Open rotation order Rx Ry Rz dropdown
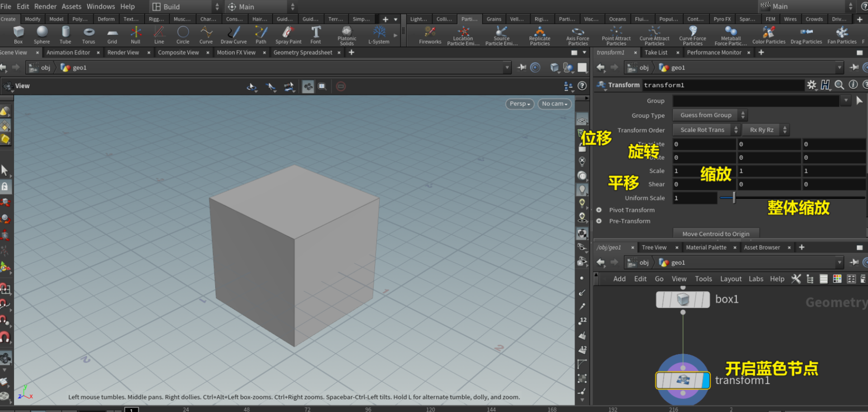868x412 pixels. pos(766,130)
